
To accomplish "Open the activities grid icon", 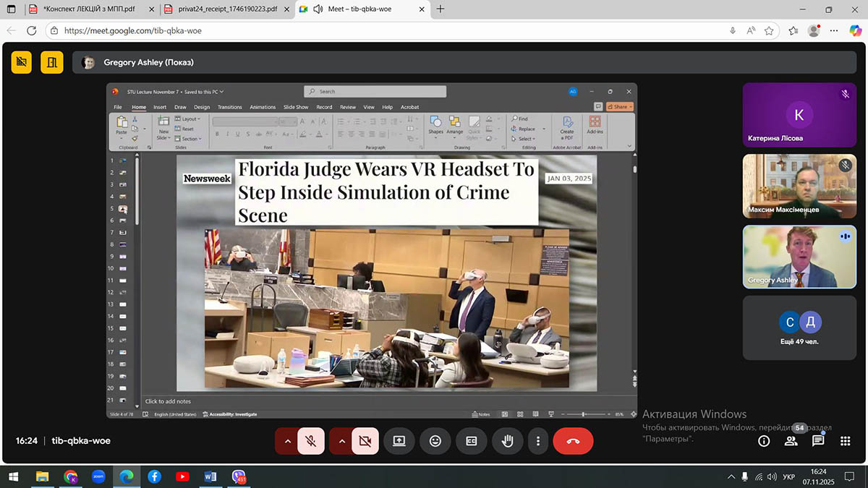I will pyautogui.click(x=845, y=440).
